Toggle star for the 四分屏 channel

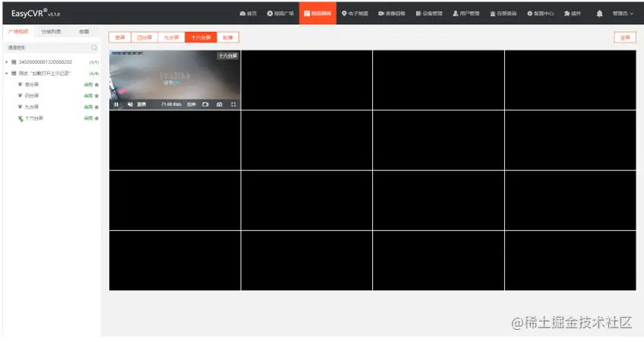point(96,96)
